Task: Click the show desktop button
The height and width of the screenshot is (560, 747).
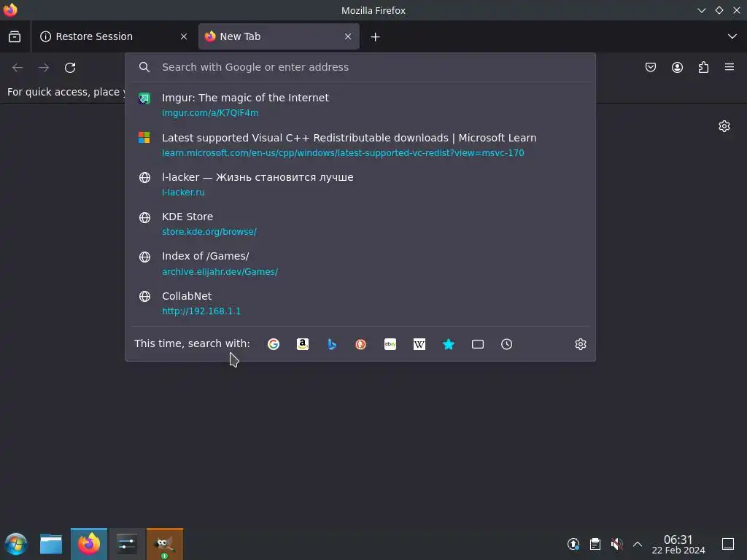Action: [728, 544]
